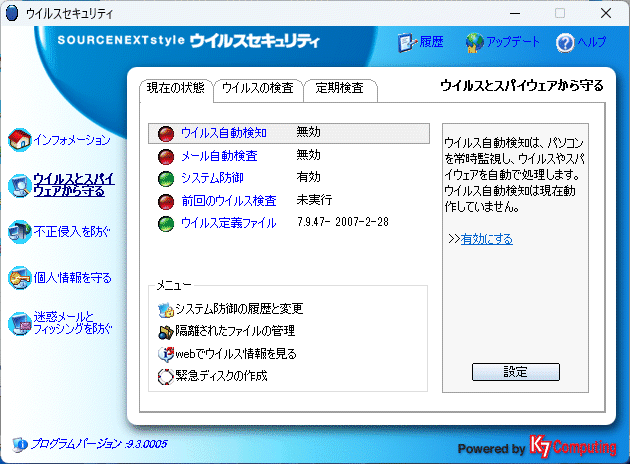Click the 無効 status next to メール自動検査

pos(309,155)
